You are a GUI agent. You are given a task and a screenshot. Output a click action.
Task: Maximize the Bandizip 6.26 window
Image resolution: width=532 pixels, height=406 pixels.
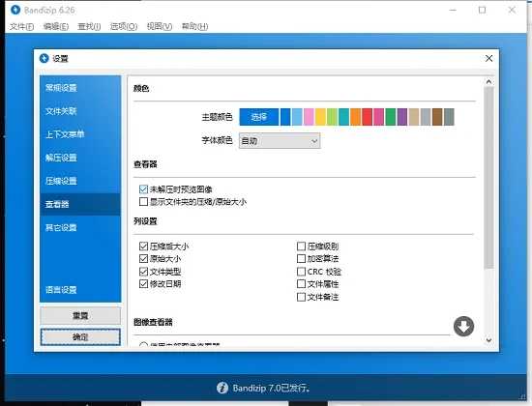tap(482, 10)
